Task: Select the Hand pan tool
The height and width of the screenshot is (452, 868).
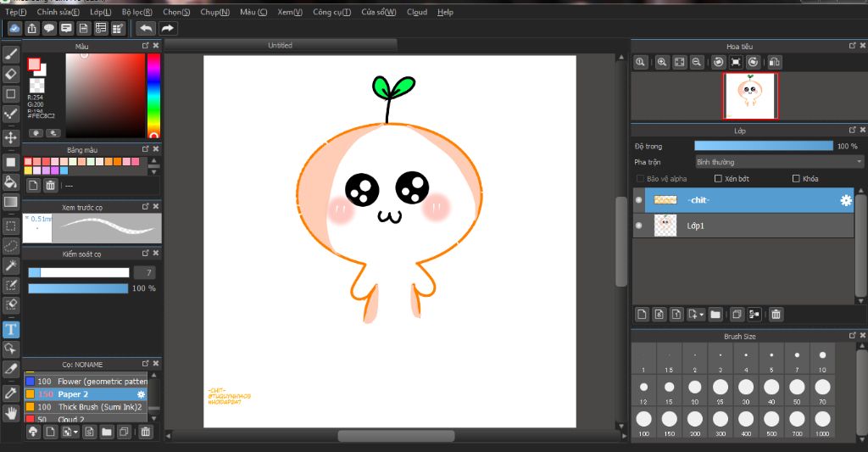Action: click(x=11, y=413)
